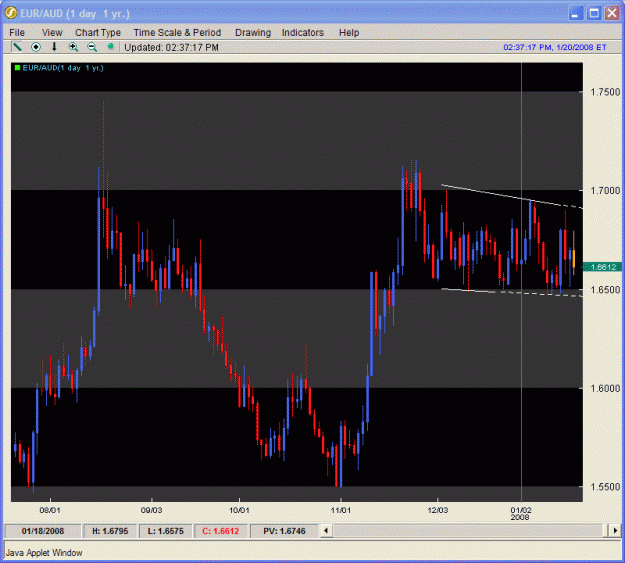This screenshot has height=563, width=625.
Task: Click the 08/01 date axis label
Action: [x=50, y=510]
